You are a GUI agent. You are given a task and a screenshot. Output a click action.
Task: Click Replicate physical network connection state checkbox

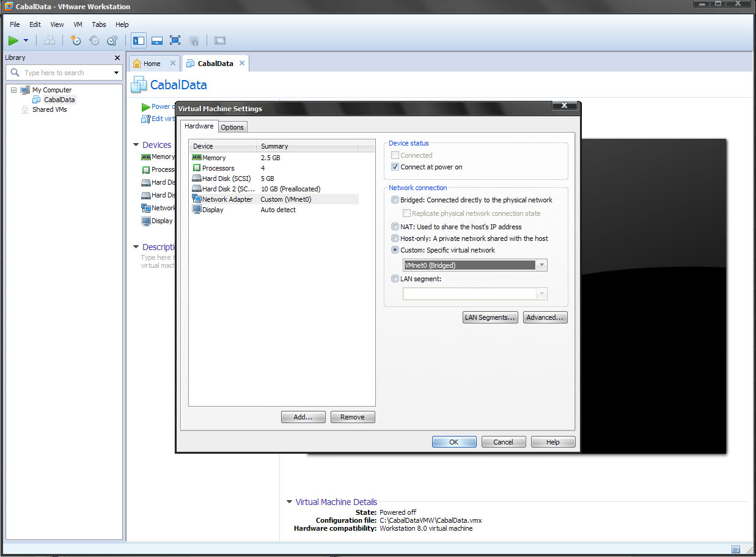(x=406, y=213)
